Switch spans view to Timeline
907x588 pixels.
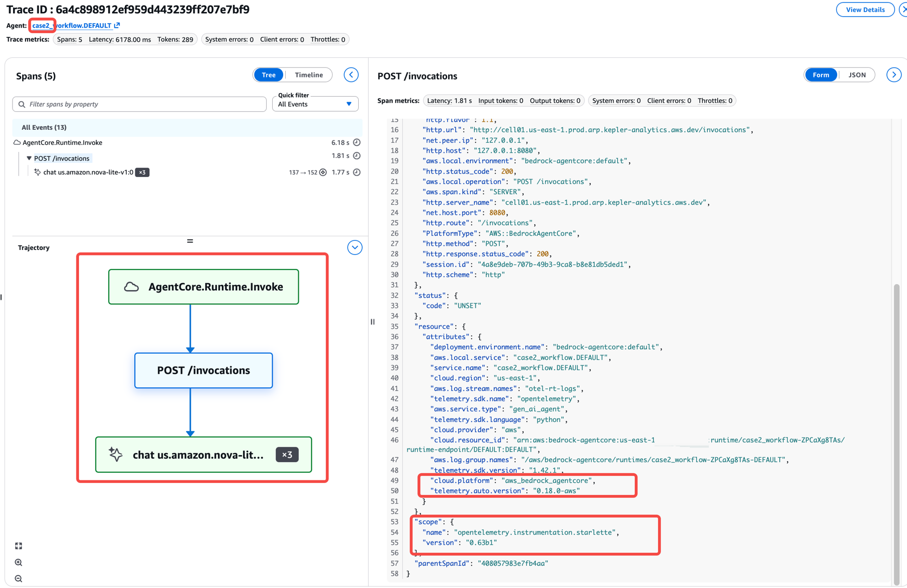(x=308, y=75)
